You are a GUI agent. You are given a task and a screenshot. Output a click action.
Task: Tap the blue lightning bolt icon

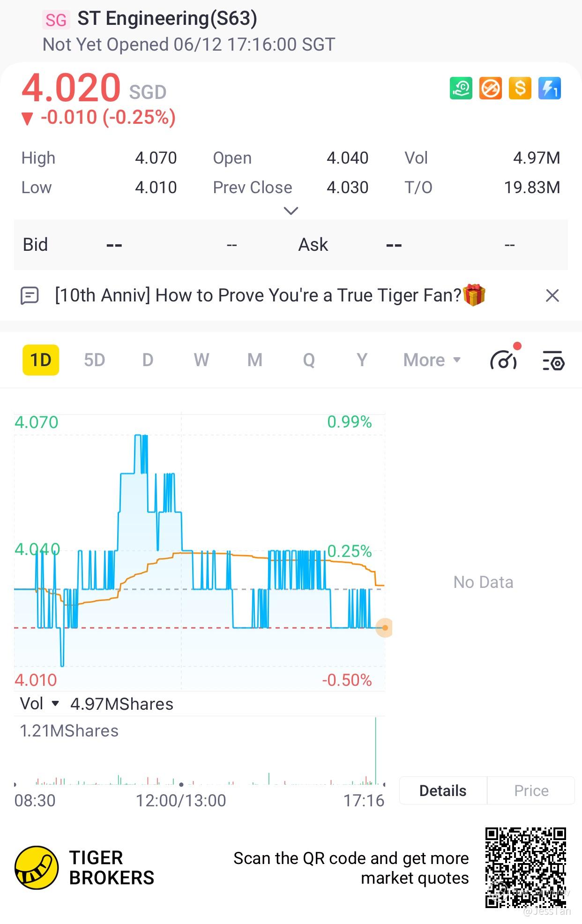click(x=550, y=88)
